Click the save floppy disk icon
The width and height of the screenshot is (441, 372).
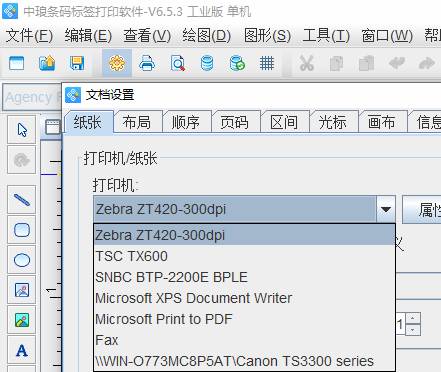click(77, 63)
